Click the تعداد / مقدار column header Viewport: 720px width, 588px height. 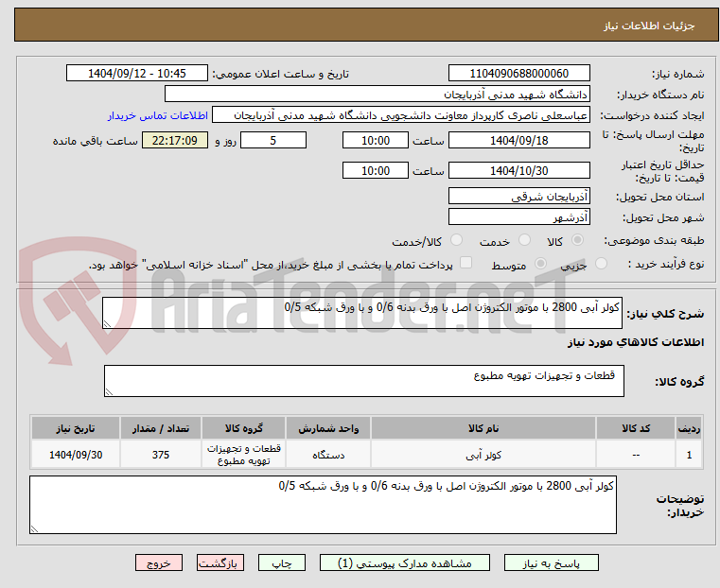(161, 428)
